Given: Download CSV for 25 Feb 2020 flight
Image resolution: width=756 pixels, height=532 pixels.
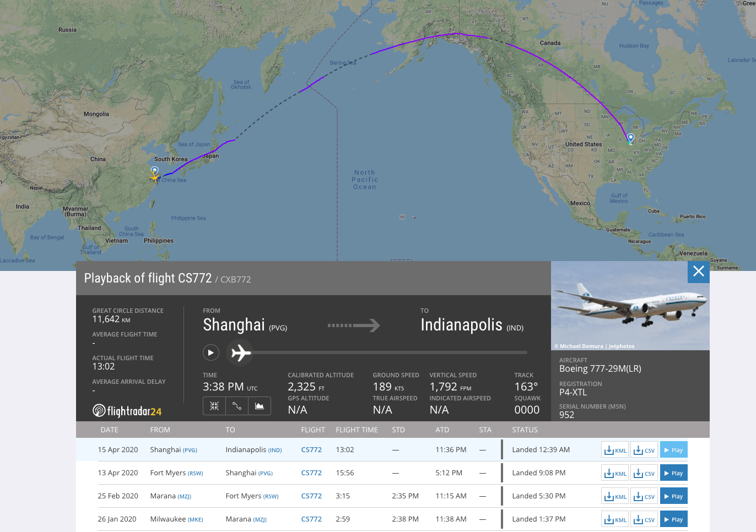Looking at the screenshot, I should coord(644,496).
